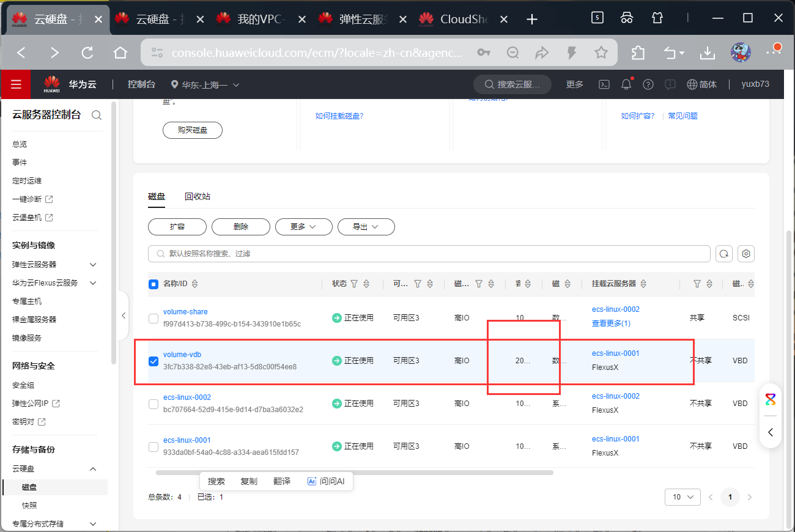
Task: Click 问问AI in the selection popup
Action: point(326,481)
